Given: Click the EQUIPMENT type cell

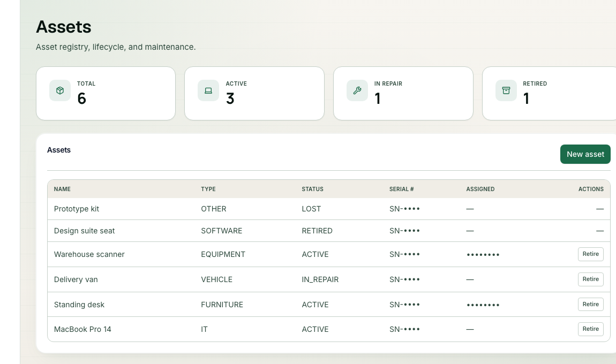Looking at the screenshot, I should (223, 254).
